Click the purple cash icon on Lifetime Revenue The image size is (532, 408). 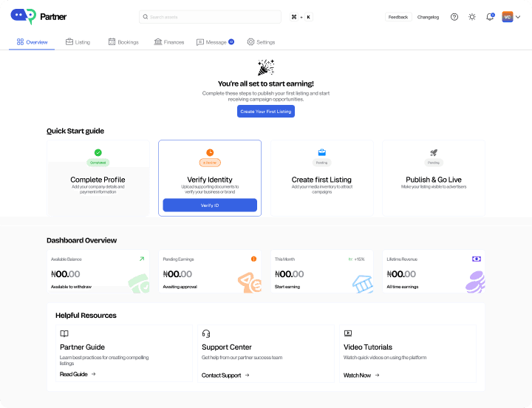tap(477, 259)
